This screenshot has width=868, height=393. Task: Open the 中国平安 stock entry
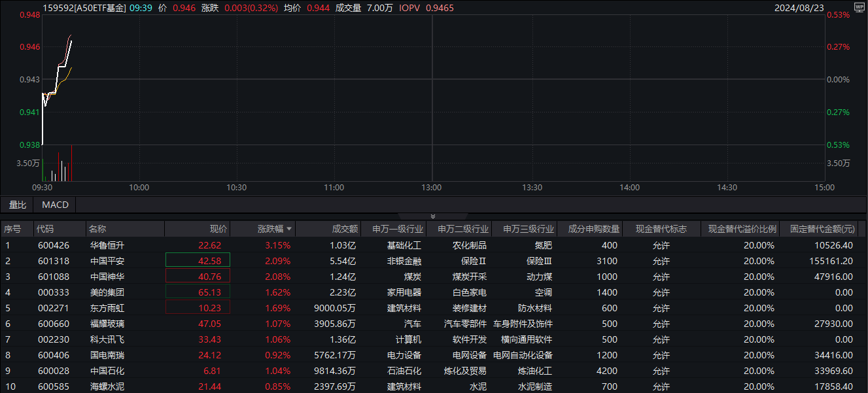pyautogui.click(x=107, y=262)
